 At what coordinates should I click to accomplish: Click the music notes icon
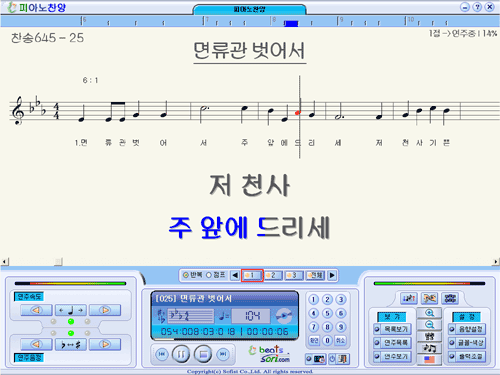pos(430,348)
